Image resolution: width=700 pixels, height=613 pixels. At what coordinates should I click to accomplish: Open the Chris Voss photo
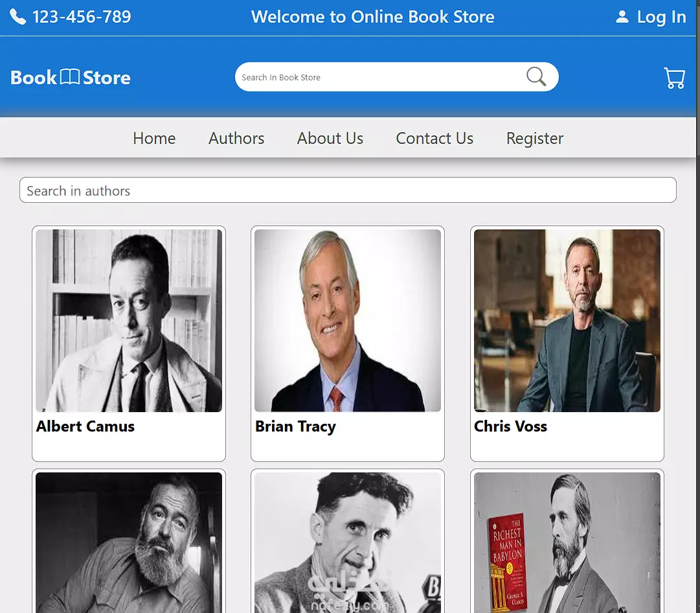point(567,320)
